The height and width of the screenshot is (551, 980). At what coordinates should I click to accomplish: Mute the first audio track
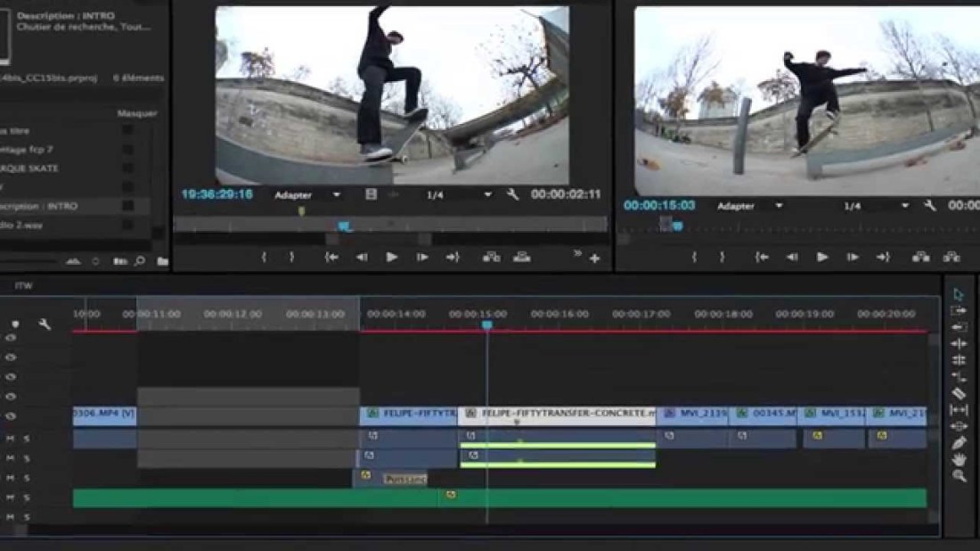(x=11, y=439)
